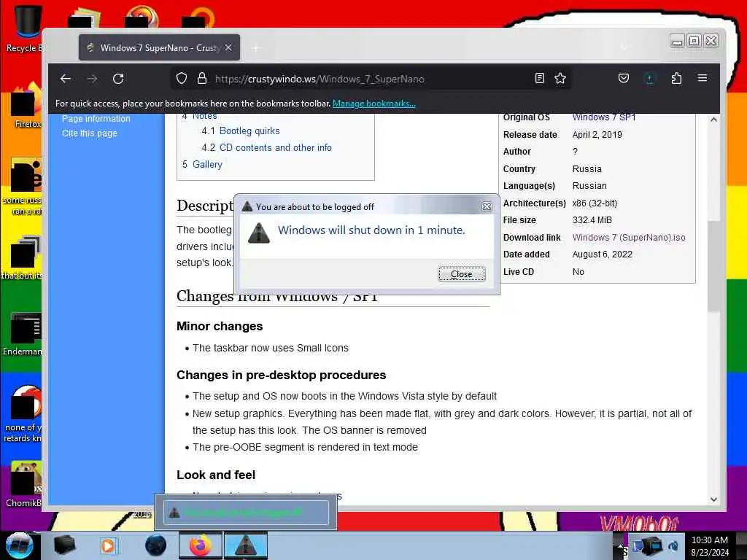Reload the current page

pos(118,79)
